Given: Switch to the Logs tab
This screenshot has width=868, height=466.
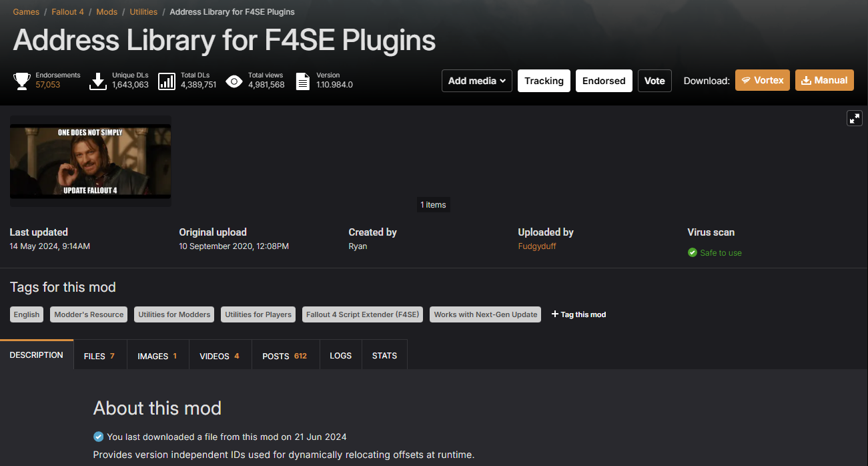Looking at the screenshot, I should click(341, 356).
